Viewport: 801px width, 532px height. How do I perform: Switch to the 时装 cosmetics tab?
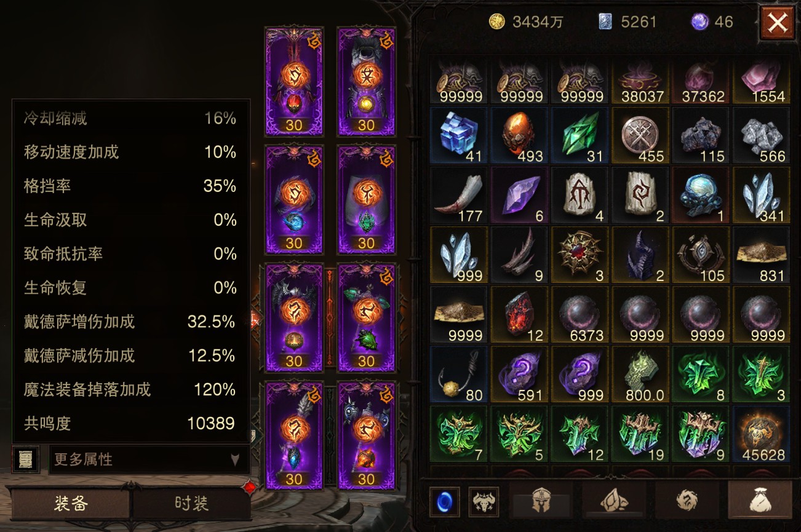pos(192,504)
